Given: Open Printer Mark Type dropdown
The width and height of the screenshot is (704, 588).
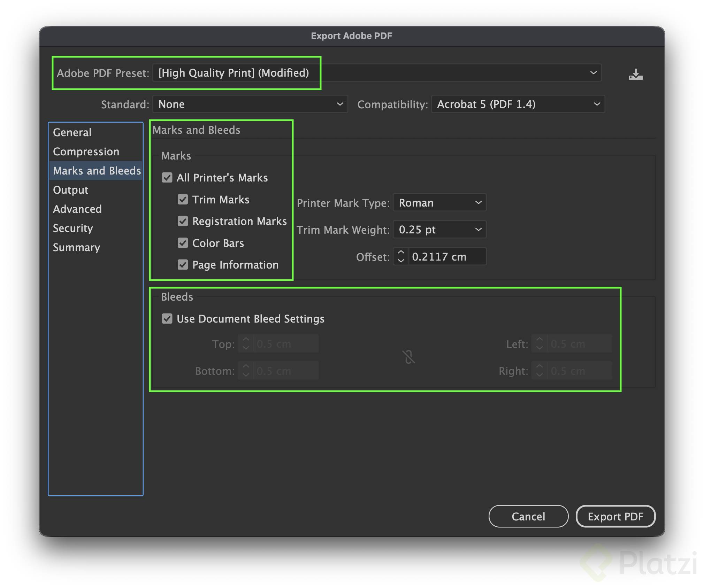Looking at the screenshot, I should [439, 203].
